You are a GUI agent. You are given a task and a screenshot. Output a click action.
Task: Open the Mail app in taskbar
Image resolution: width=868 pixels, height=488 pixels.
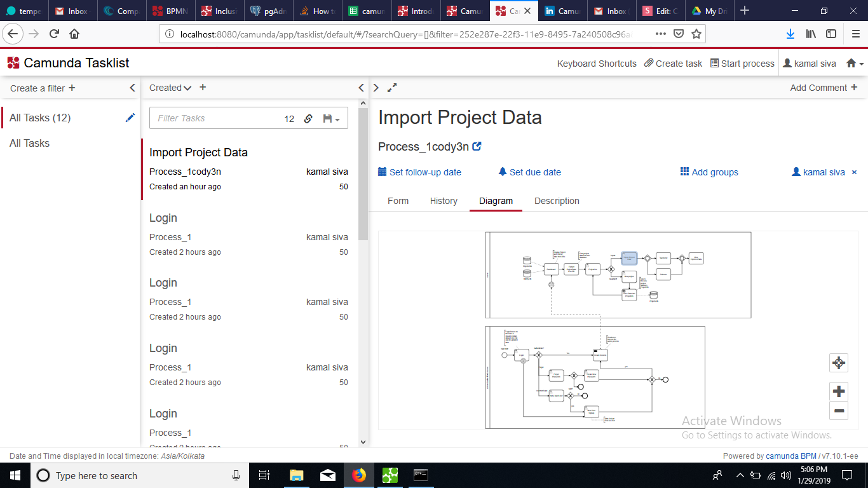(x=328, y=475)
